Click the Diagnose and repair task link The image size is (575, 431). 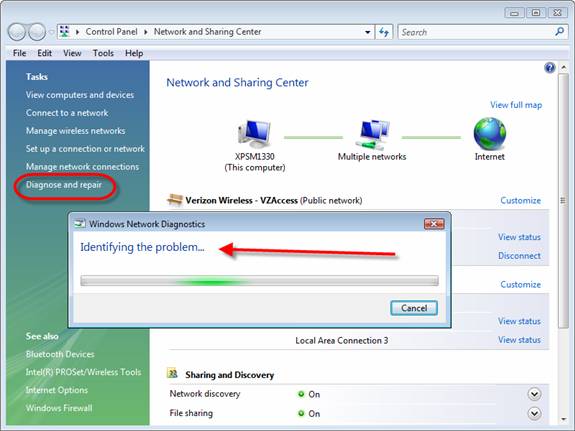pos(64,185)
